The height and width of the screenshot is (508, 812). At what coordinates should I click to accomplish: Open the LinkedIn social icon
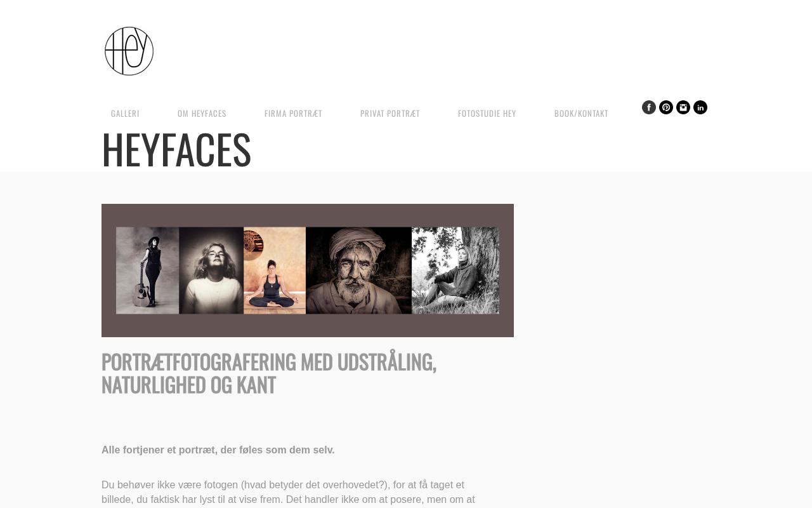pyautogui.click(x=700, y=107)
